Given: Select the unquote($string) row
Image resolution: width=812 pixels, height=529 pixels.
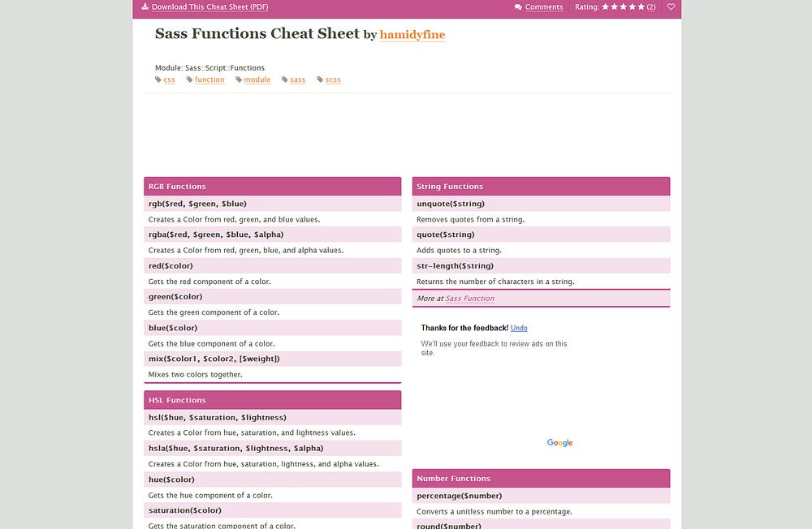Looking at the screenshot, I should pyautogui.click(x=541, y=204).
